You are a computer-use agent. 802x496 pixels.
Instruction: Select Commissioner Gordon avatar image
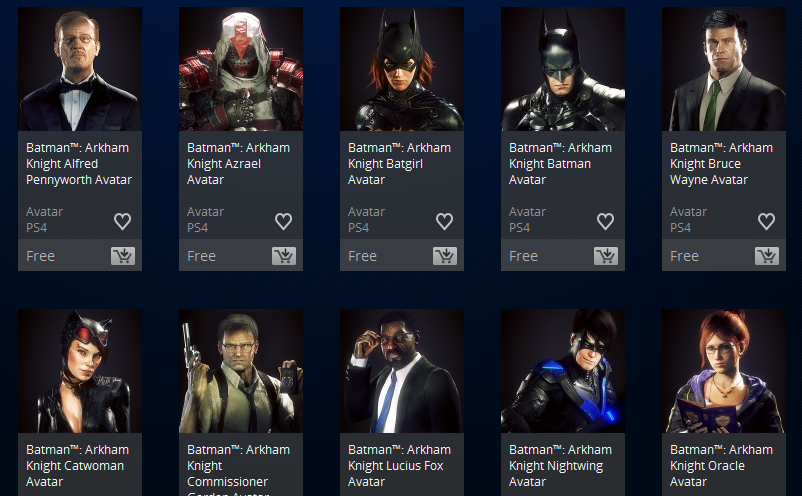tap(241, 371)
